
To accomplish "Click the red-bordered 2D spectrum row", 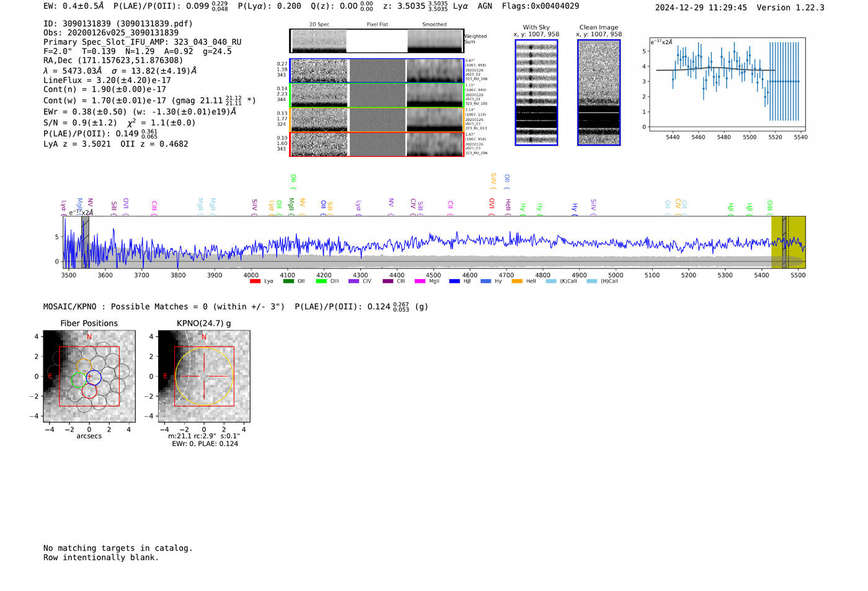I will pyautogui.click(x=377, y=144).
